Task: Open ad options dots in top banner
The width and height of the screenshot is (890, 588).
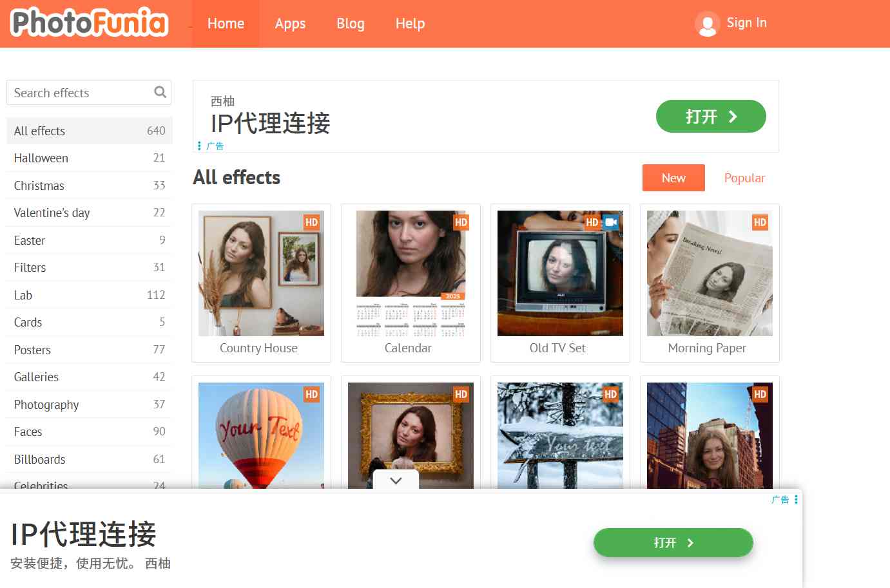Action: (199, 146)
